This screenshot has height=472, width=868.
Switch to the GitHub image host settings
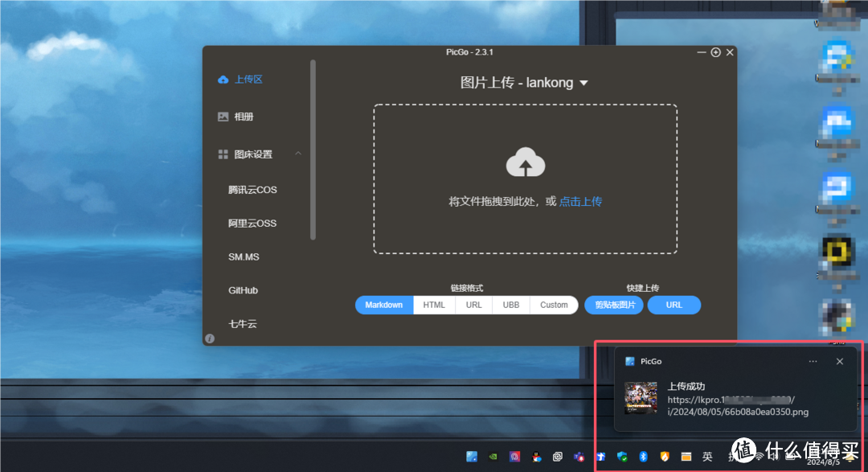click(x=243, y=290)
